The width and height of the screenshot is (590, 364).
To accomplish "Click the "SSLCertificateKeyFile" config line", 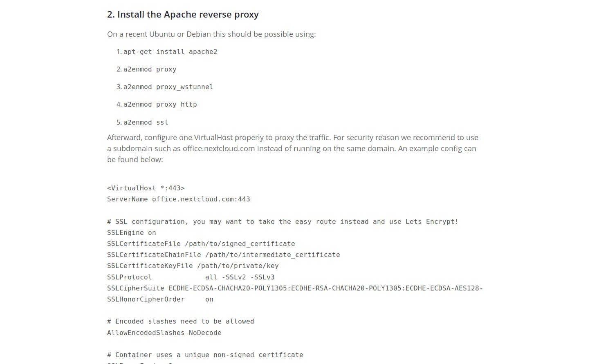I will (193, 266).
